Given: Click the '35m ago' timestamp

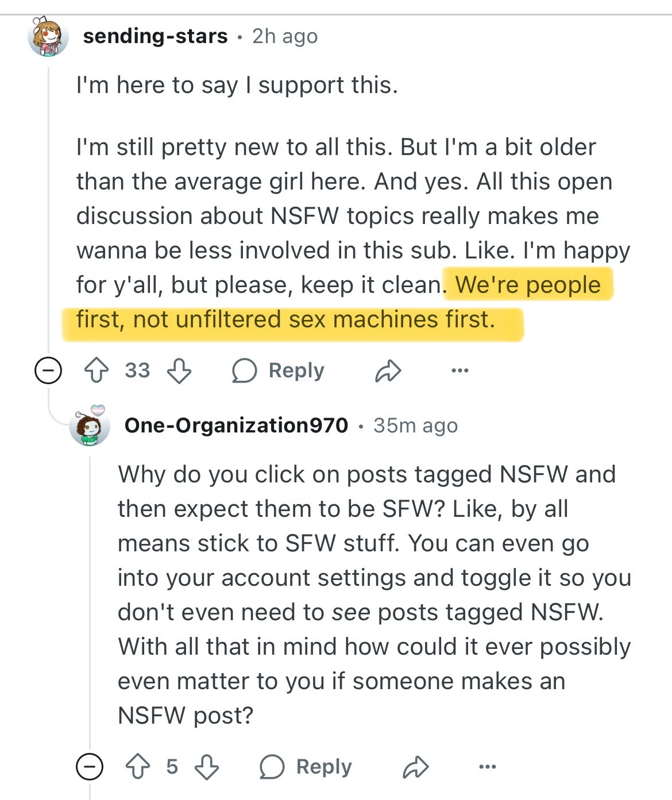Looking at the screenshot, I should point(415,426).
